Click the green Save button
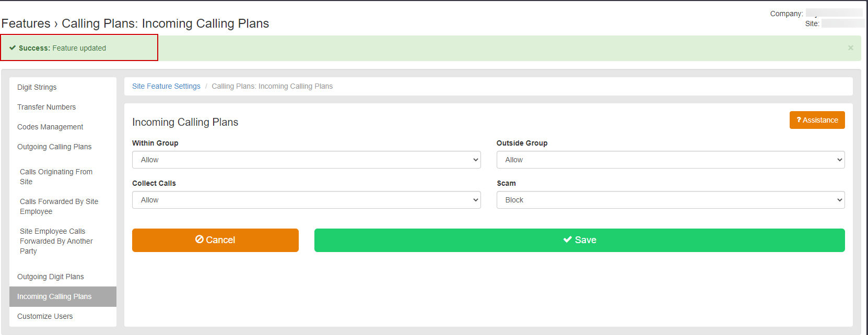Image resolution: width=868 pixels, height=335 pixels. click(x=579, y=240)
